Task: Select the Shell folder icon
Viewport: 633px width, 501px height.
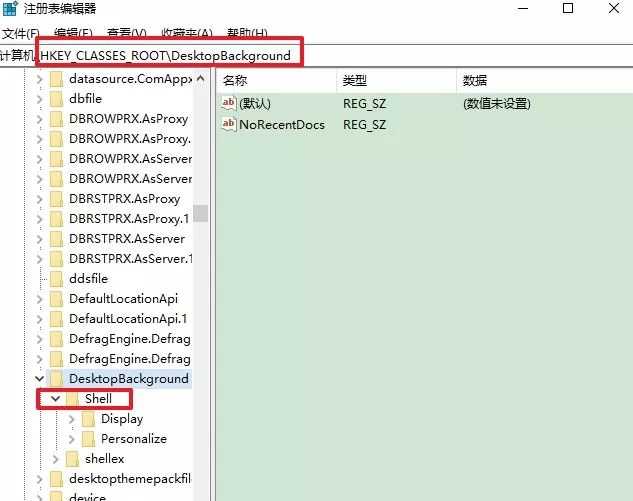Action: pyautogui.click(x=72, y=399)
